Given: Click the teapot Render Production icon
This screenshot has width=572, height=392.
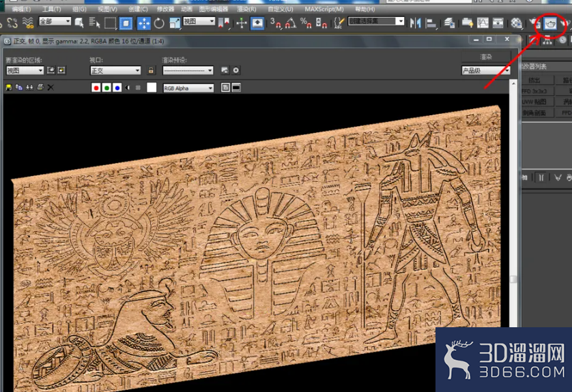Looking at the screenshot, I should (x=550, y=24).
